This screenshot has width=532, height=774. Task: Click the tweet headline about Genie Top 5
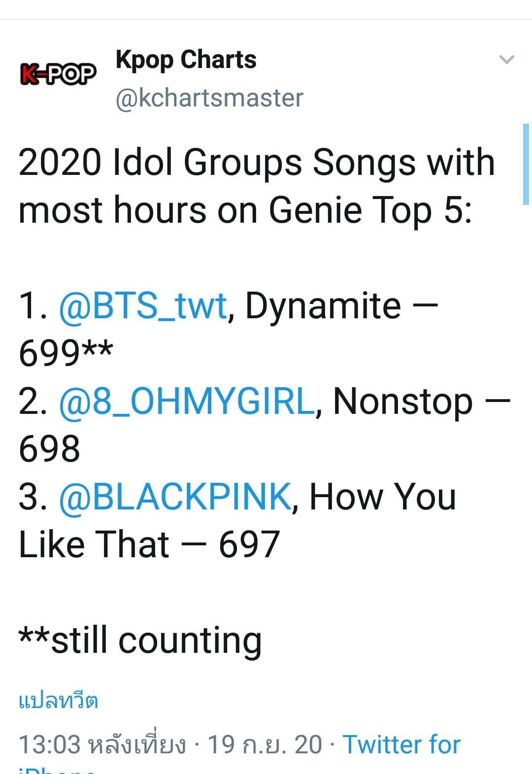point(256,186)
